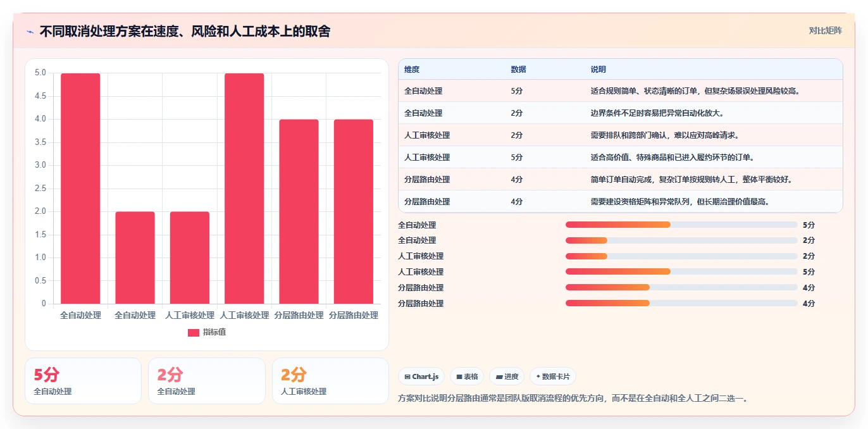Click the Chart.js chip
The image size is (868, 429).
click(422, 376)
